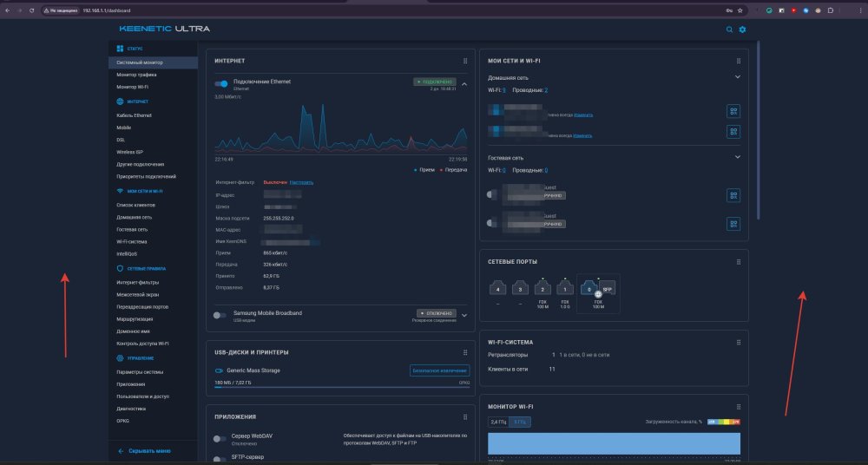Image resolution: width=868 pixels, height=465 pixels.
Task: Switch Wi-Fi monitor to 2,4 ГГц tab
Action: [498, 422]
